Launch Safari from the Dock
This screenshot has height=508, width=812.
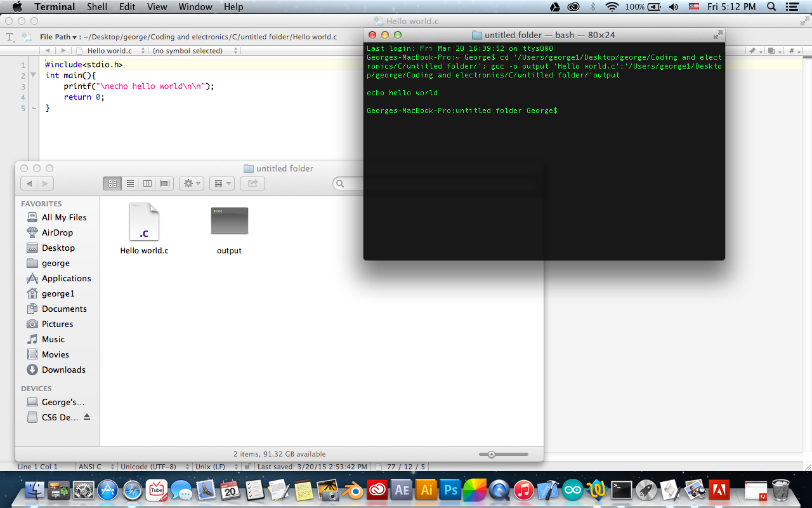coord(133,490)
